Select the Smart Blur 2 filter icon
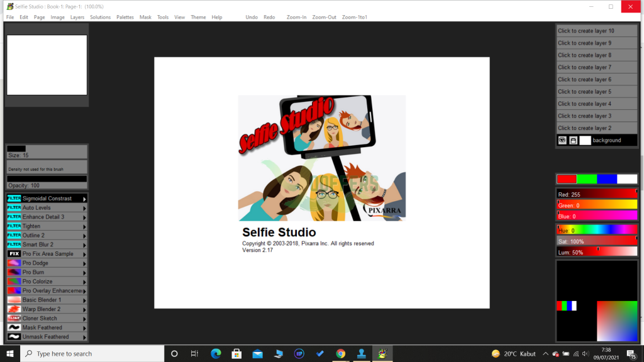Screen dimensions: 644x362 [x=14, y=244]
